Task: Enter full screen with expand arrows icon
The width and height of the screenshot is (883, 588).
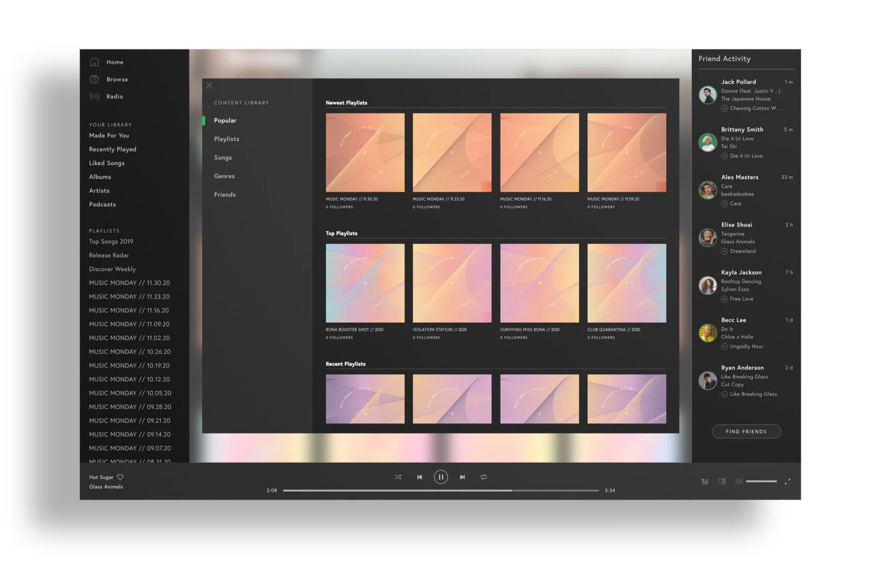Action: [x=787, y=482]
